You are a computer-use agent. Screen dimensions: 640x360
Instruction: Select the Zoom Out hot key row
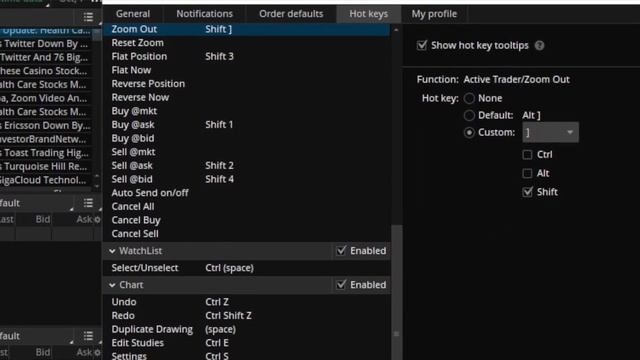click(247, 29)
